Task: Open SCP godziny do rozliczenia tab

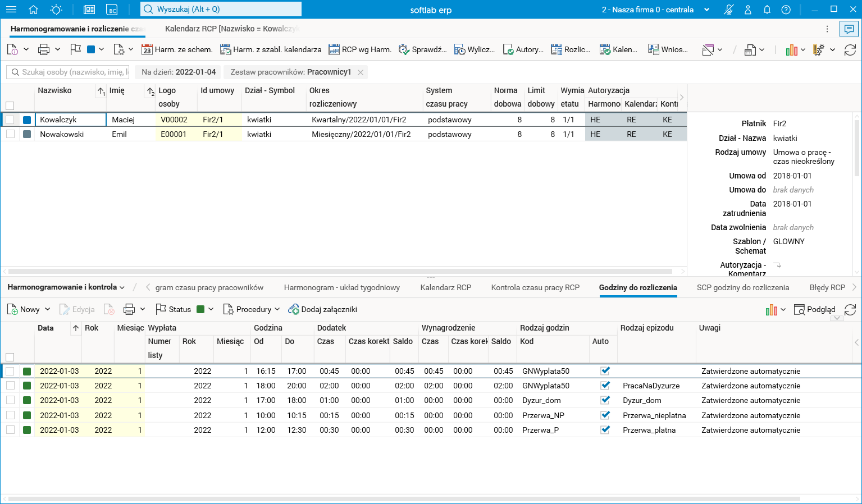Action: pos(742,287)
